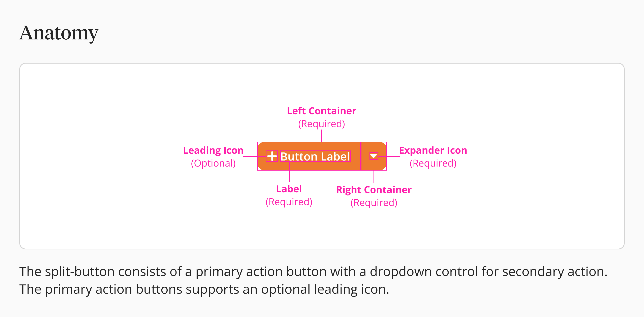Select the "Right Container" annotation label
Screen dimensions: 644x317
coord(374,190)
